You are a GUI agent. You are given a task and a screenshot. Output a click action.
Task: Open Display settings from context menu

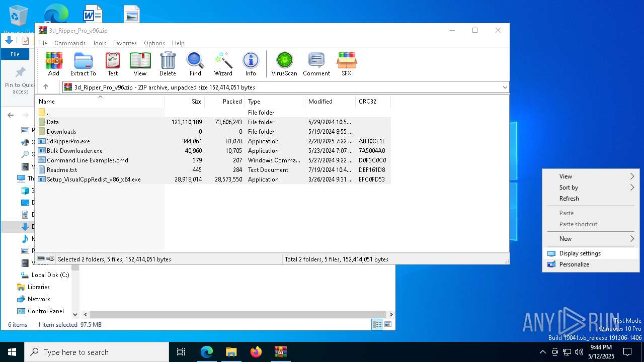[x=591, y=253]
